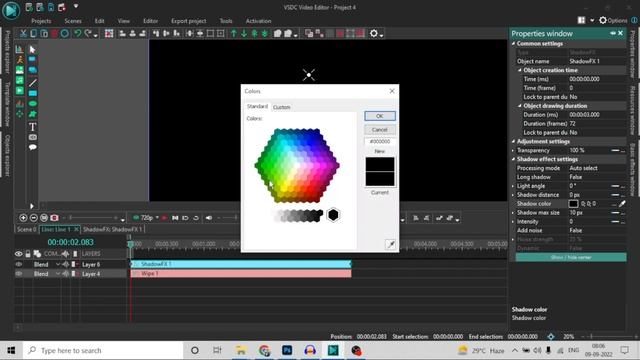Click the hex color value field #000000
This screenshot has width=640, height=360.
tap(380, 141)
